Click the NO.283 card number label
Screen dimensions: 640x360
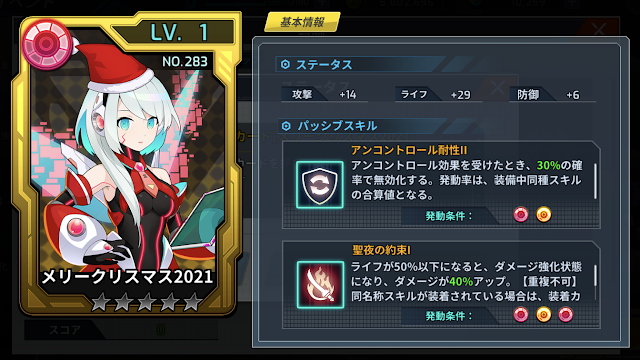point(185,62)
